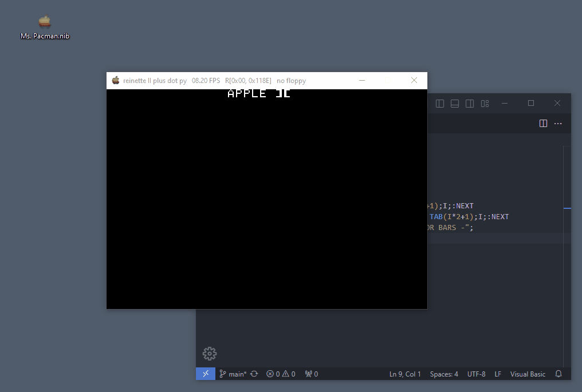Click the no floppy title bar status

pos(291,81)
